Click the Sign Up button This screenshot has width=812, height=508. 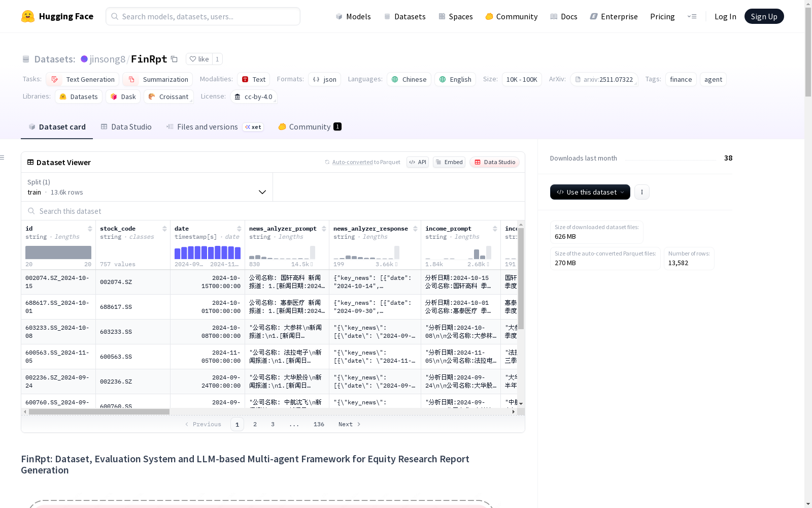[764, 16]
